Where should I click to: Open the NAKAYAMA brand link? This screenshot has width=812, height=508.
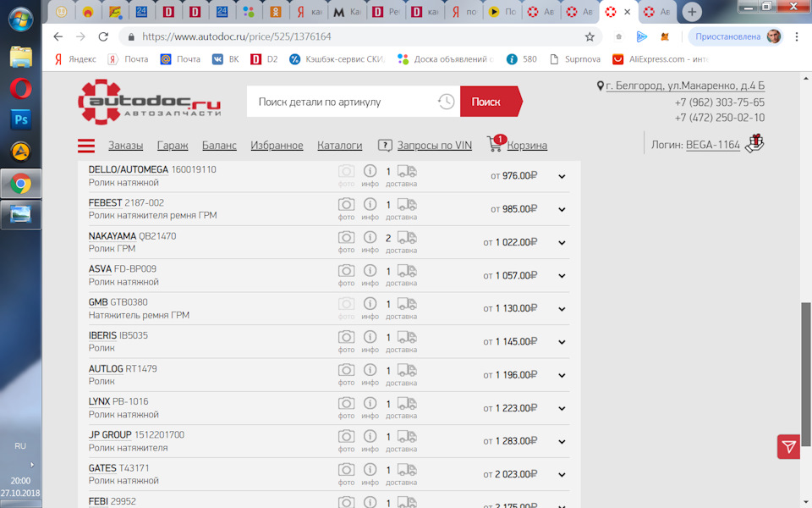click(x=112, y=236)
